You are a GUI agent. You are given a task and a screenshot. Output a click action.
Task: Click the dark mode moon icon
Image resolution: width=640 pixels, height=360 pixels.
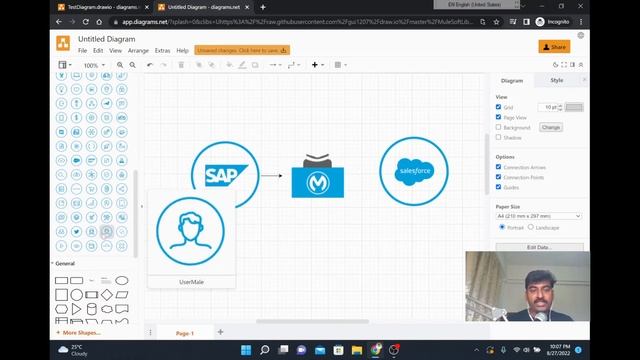point(555,65)
